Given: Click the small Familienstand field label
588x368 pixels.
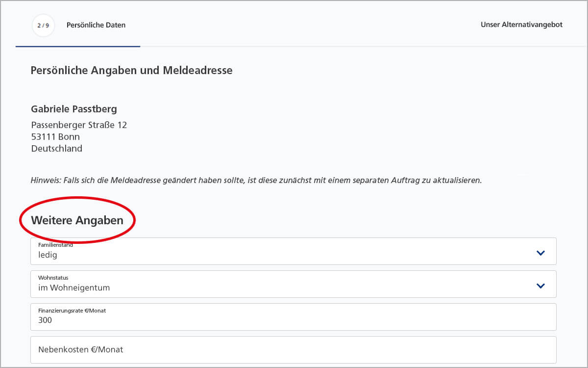Looking at the screenshot, I should [x=55, y=245].
